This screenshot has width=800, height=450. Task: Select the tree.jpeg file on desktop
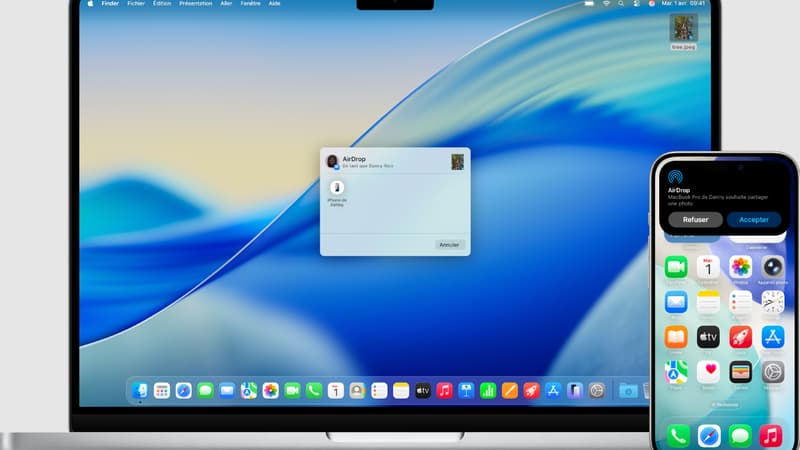(683, 28)
